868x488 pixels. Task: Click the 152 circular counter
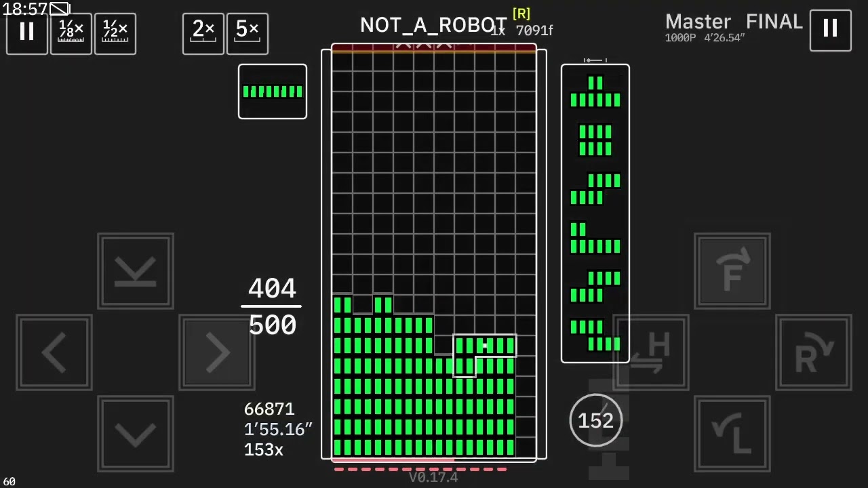[595, 421]
